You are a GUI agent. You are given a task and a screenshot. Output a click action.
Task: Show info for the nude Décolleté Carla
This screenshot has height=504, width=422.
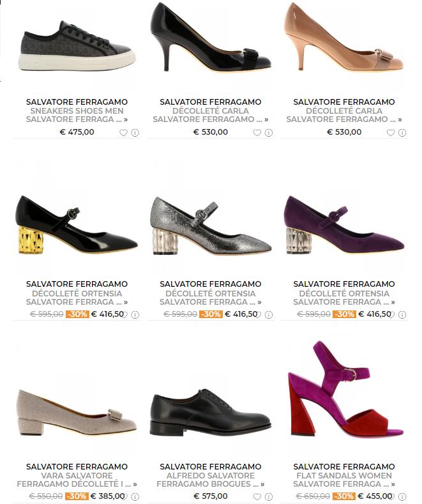tap(402, 132)
